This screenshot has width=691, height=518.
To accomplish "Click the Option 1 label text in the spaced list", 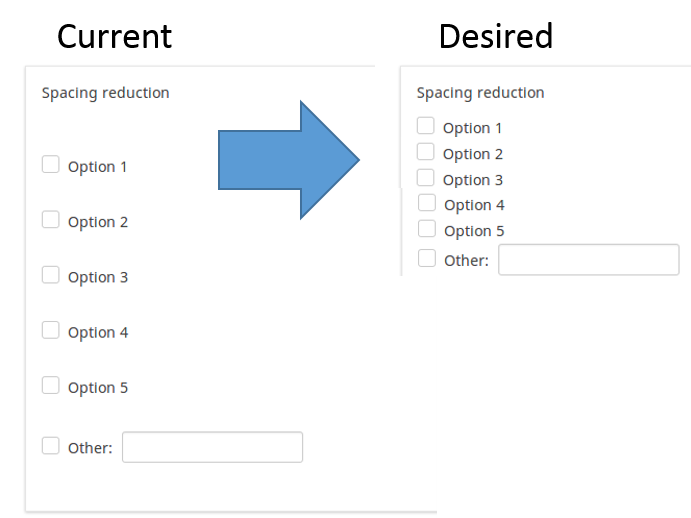I will (x=98, y=167).
